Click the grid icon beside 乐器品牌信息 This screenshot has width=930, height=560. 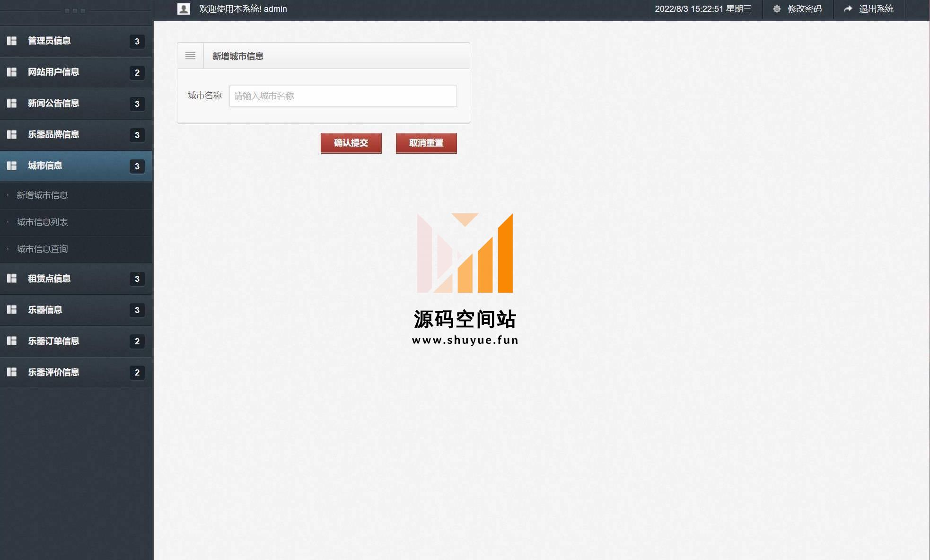coord(12,135)
